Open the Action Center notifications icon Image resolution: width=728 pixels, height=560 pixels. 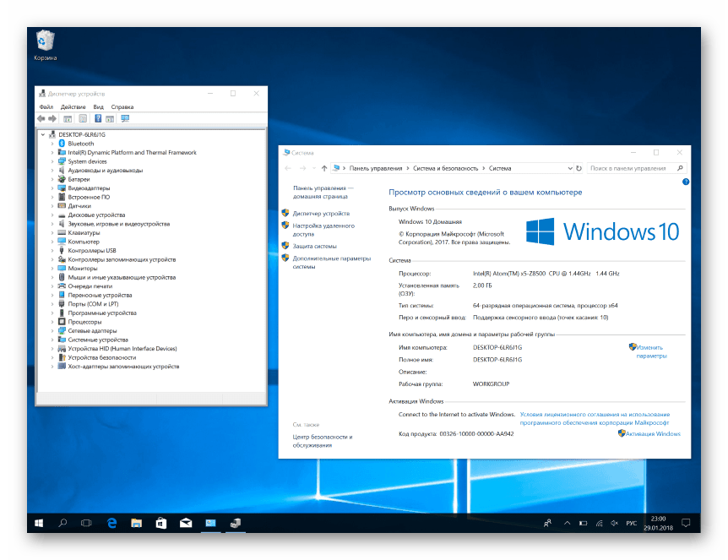tap(686, 524)
